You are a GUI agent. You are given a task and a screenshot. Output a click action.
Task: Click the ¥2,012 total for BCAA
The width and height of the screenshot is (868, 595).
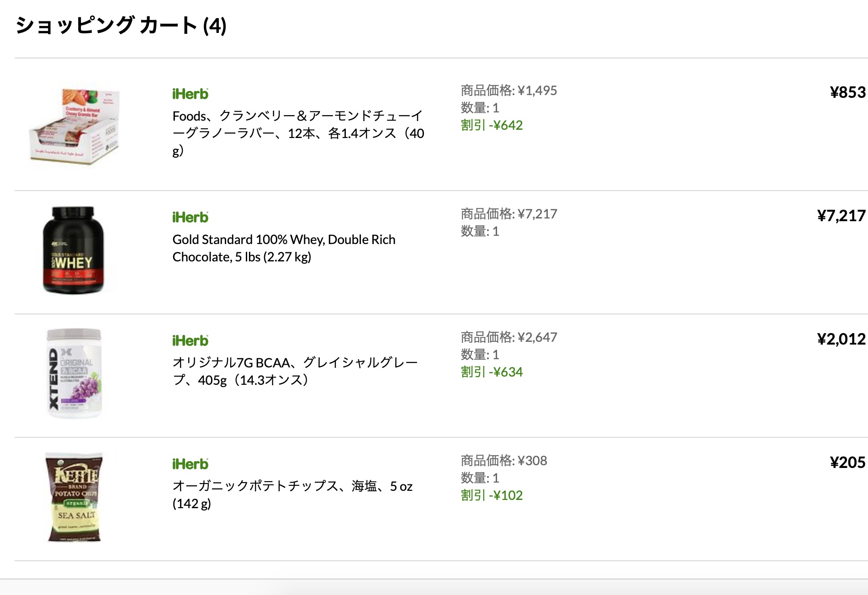point(841,339)
